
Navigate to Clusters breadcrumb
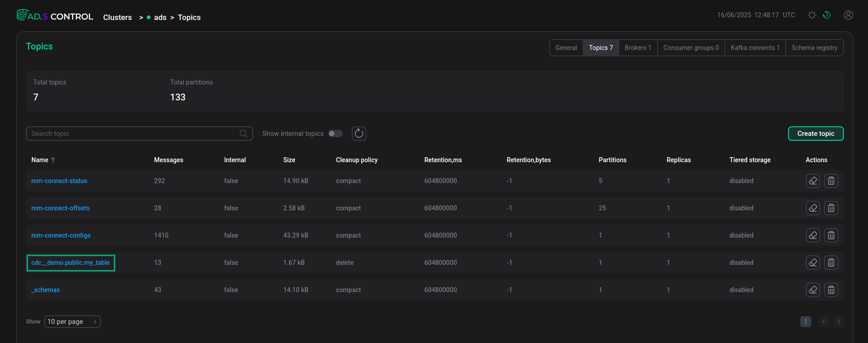click(117, 17)
